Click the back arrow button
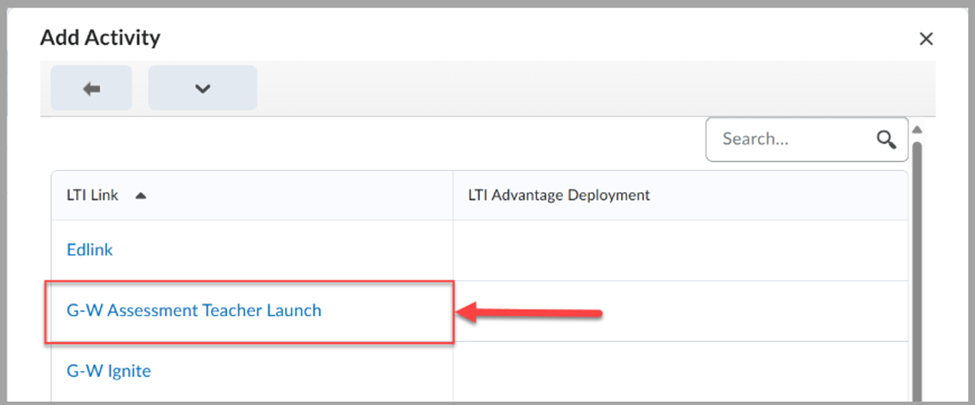This screenshot has width=975, height=405. 91,88
